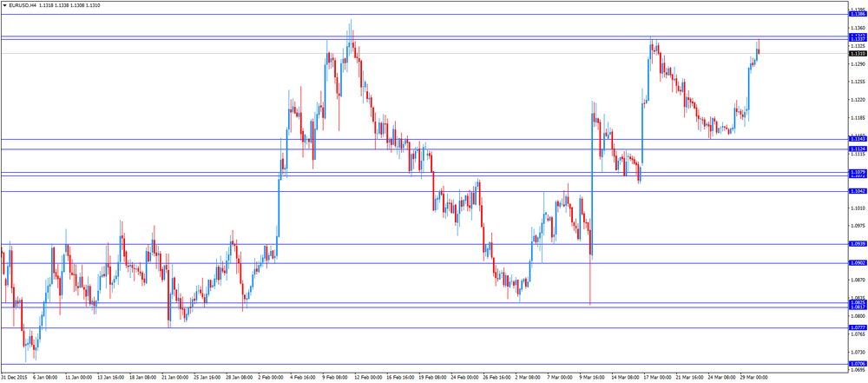Select the 1.1337 horizontal line price label
This screenshot has width=868, height=383.
(x=858, y=39)
